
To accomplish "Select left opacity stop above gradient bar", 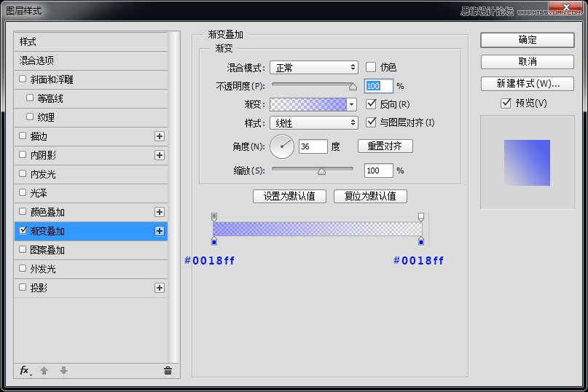I will click(214, 217).
